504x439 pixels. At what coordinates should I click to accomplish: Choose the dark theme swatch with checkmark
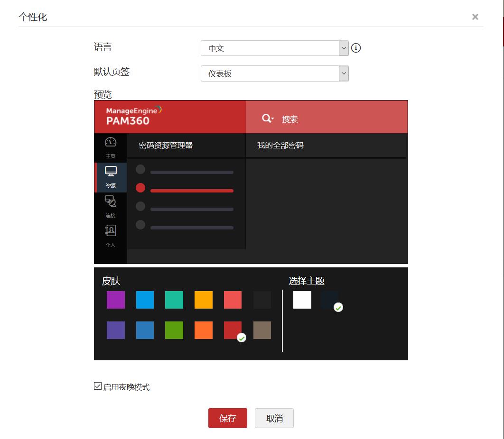pos(330,300)
